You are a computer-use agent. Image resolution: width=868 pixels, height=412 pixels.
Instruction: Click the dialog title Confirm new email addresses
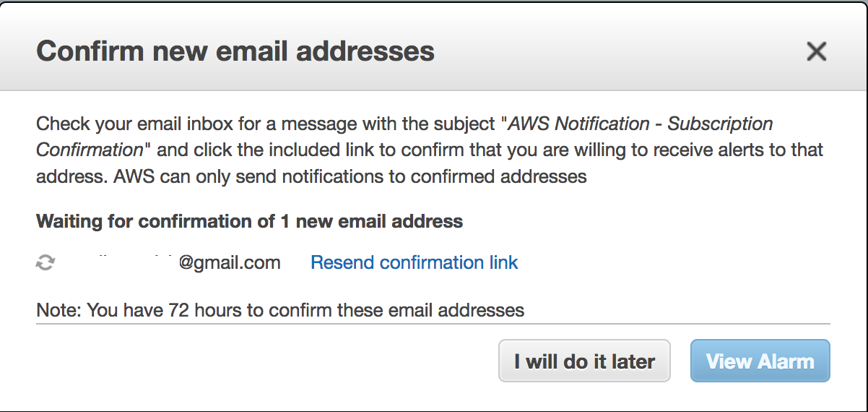click(x=235, y=51)
